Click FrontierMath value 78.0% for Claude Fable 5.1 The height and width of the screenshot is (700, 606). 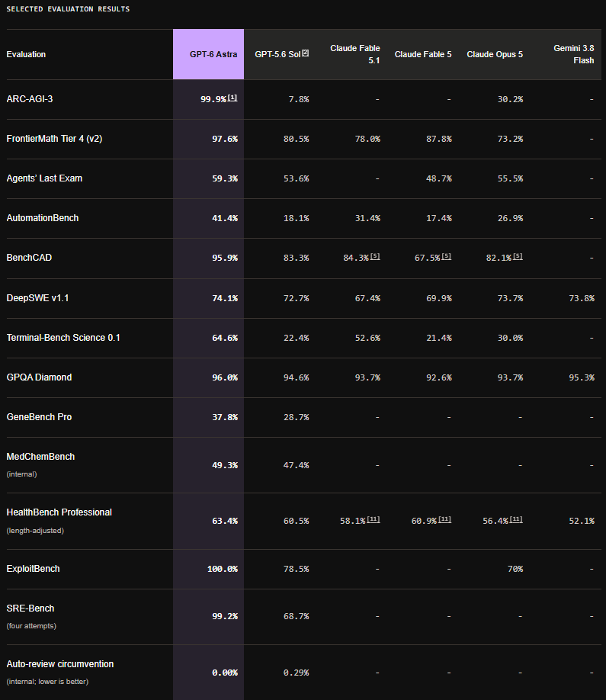(x=367, y=139)
